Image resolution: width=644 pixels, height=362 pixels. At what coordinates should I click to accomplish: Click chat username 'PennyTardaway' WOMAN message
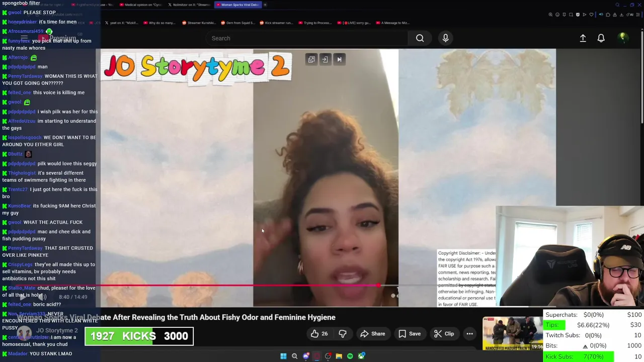point(25,76)
